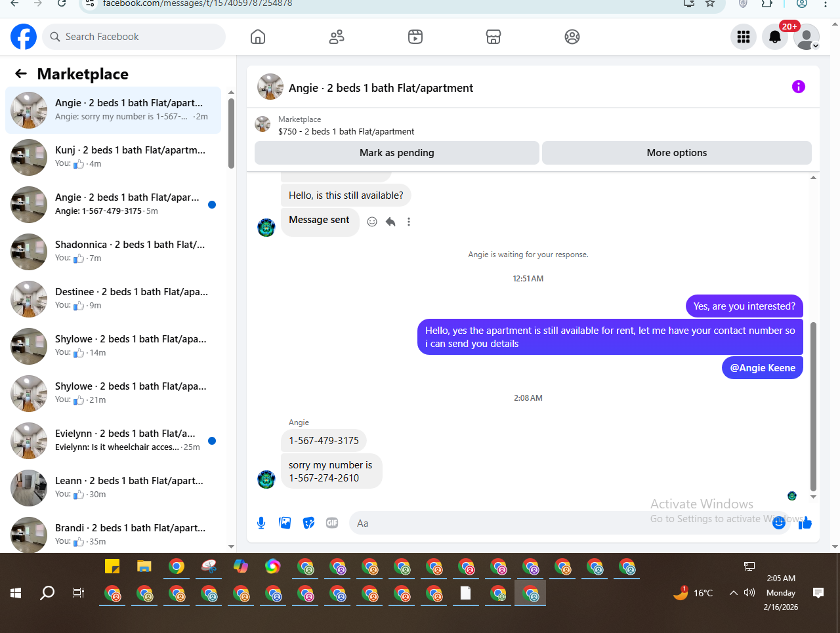
Task: Go to the Home feed icon
Action: (258, 37)
